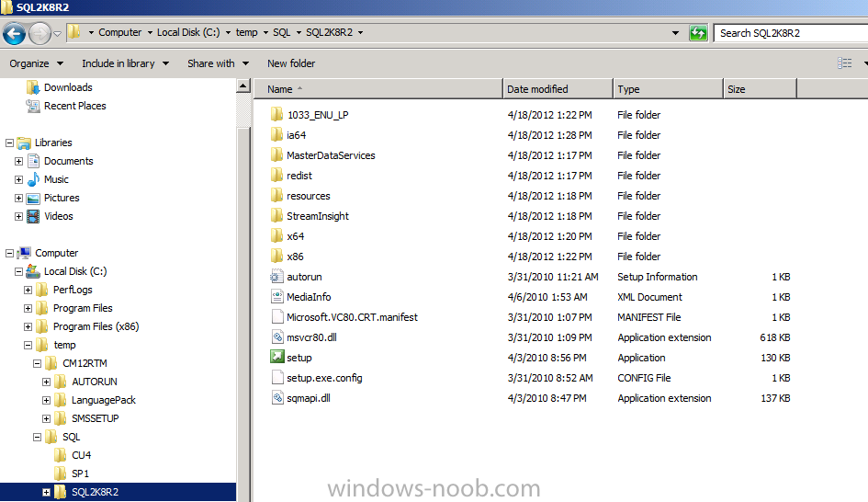Expand the Pictures library node
Image resolution: width=868 pixels, height=502 pixels.
18,198
